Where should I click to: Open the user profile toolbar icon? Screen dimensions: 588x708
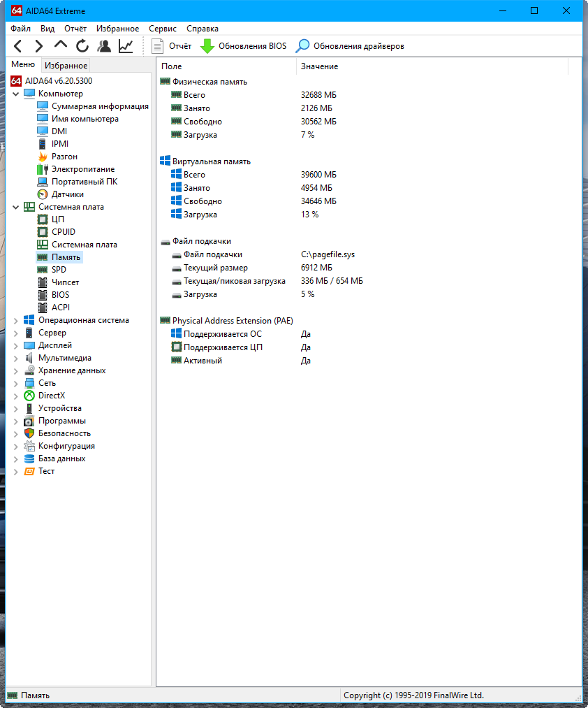(x=104, y=45)
